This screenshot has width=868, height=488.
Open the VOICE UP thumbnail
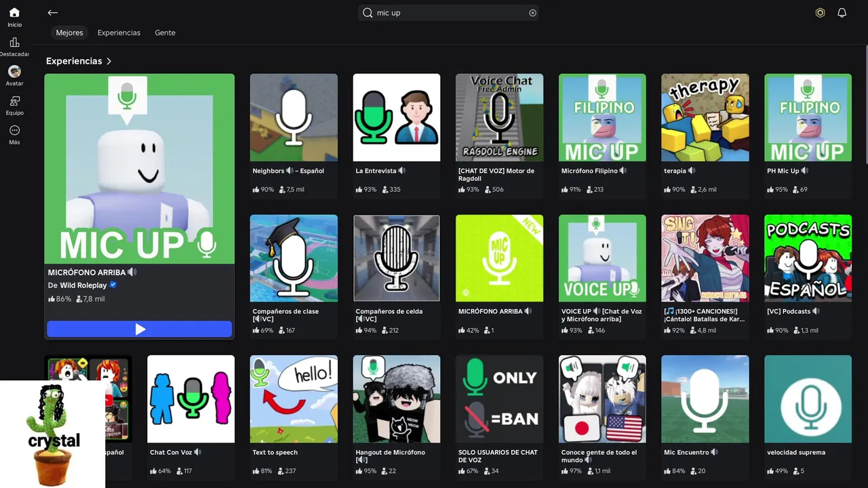[602, 258]
